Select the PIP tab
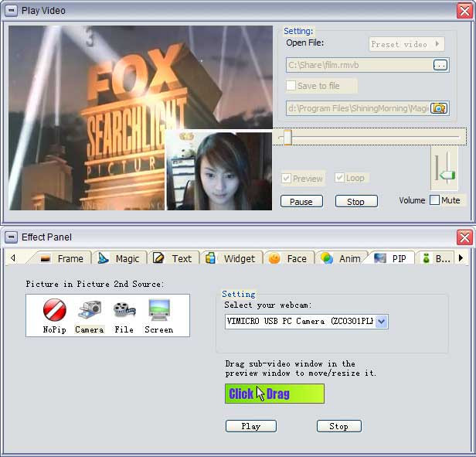476x457 pixels. [x=390, y=258]
